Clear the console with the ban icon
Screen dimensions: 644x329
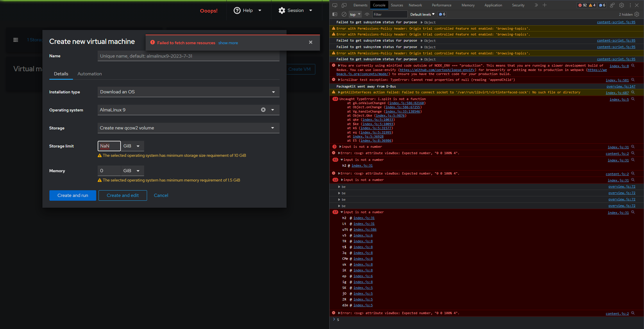(x=344, y=14)
